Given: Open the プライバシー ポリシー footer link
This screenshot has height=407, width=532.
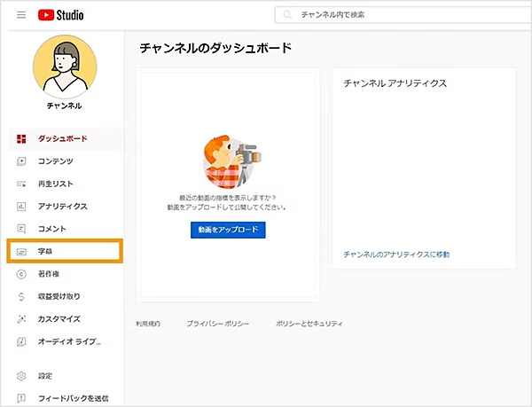Looking at the screenshot, I should click(x=218, y=324).
